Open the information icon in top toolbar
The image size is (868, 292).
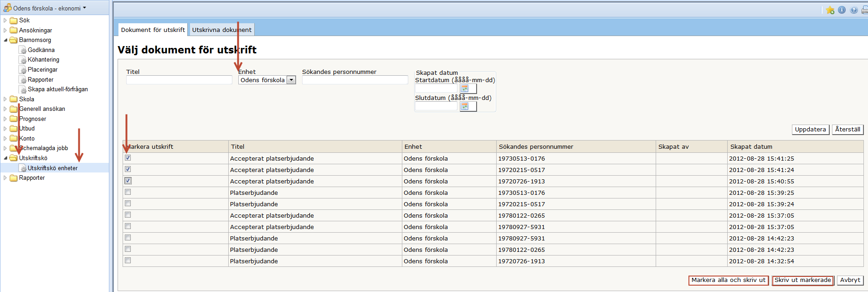pos(842,10)
